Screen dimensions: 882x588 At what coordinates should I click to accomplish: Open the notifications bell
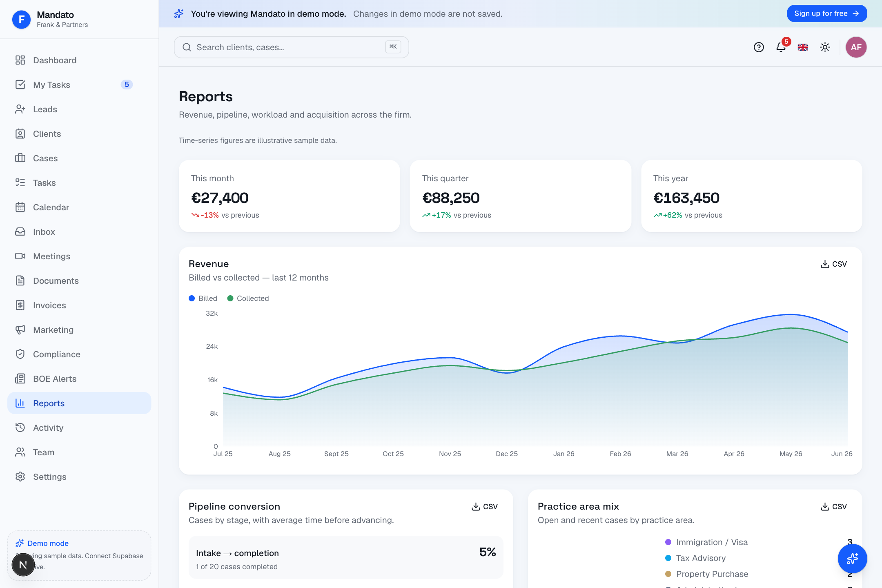pos(781,47)
